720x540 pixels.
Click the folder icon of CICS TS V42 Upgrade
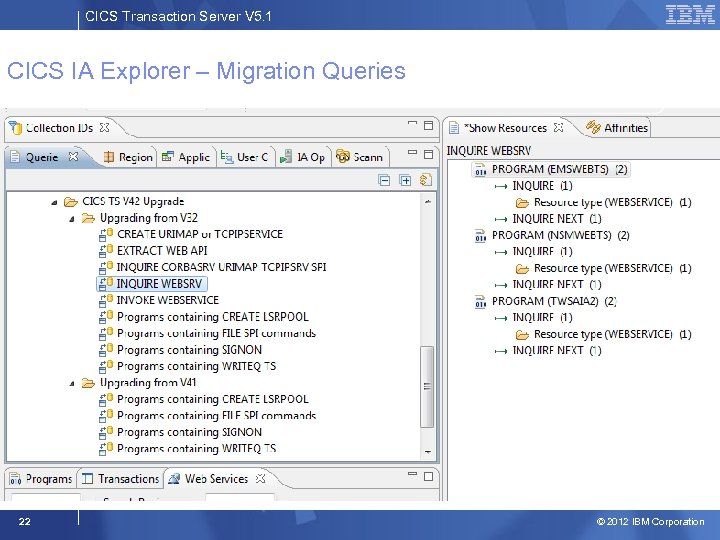pos(71,202)
